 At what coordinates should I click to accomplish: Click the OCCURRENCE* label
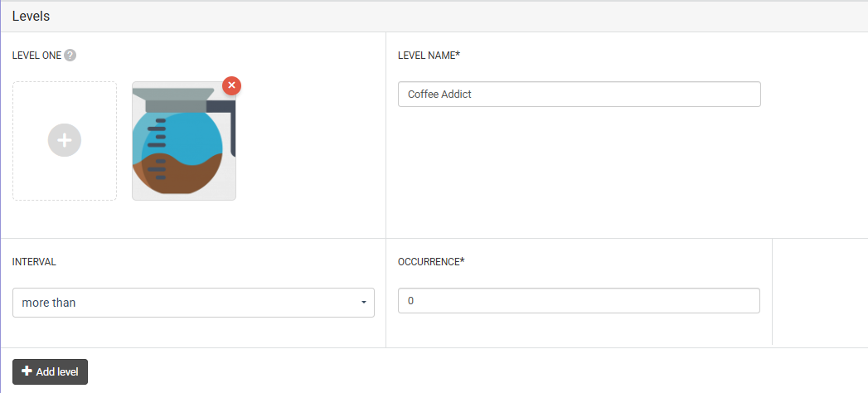pyautogui.click(x=431, y=262)
